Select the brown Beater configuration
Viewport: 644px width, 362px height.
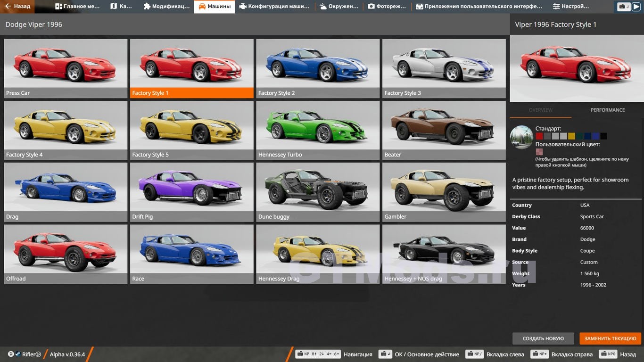click(444, 130)
